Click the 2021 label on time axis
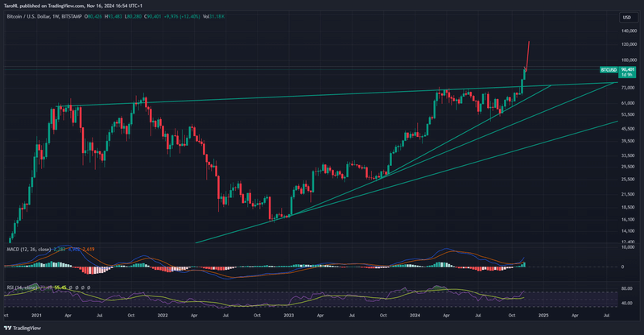The height and width of the screenshot is (335, 644). (x=36, y=315)
